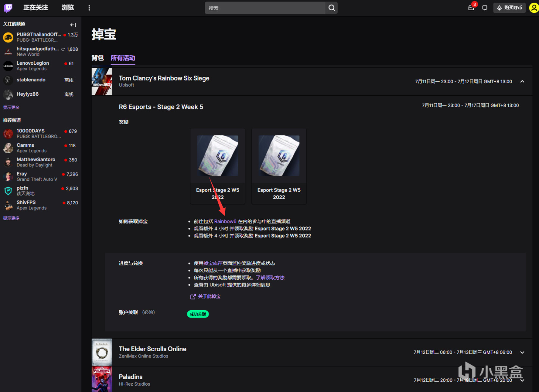
Task: Click the R6 Esports - Stage 2 Week 5 heading
Action: pyautogui.click(x=161, y=107)
